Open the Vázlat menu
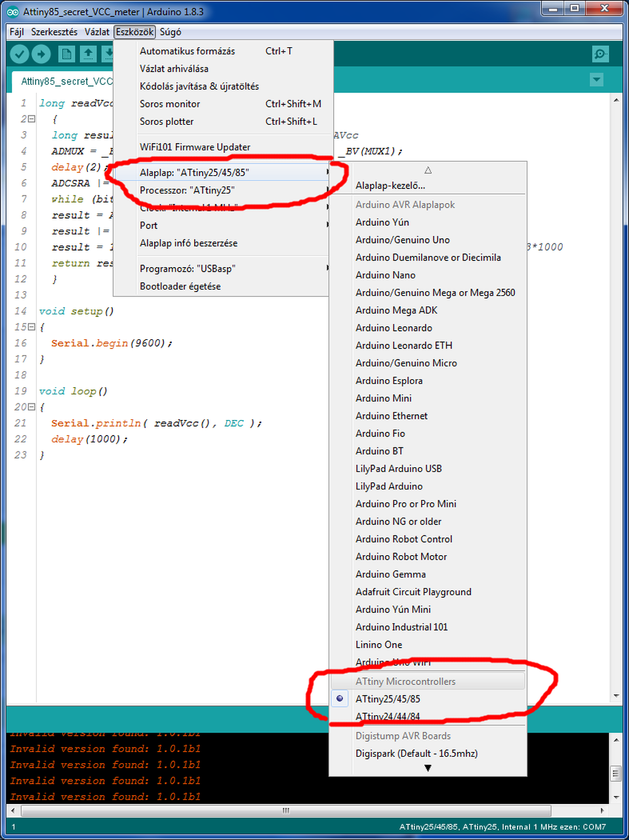629x840 pixels. click(97, 31)
